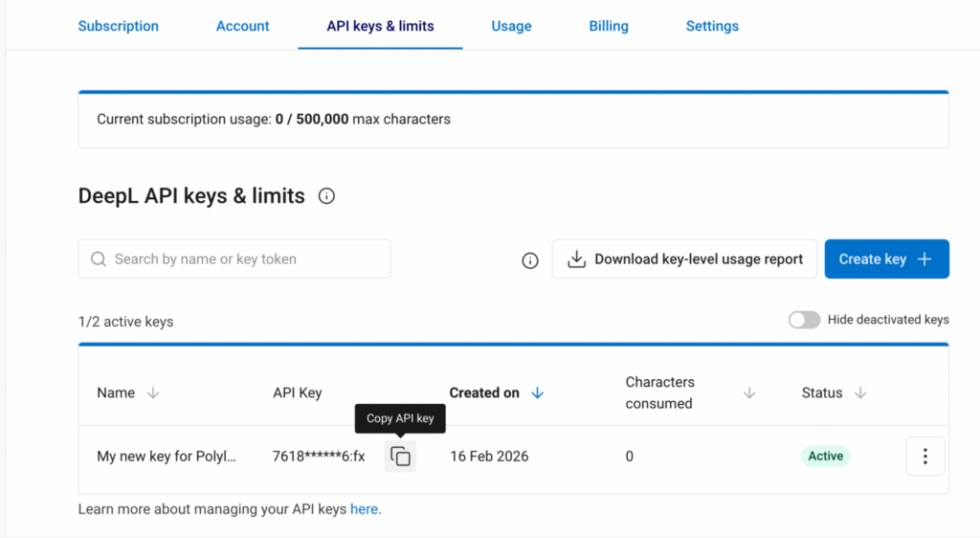
Task: Click the '1/2 active keys' text
Action: point(125,322)
